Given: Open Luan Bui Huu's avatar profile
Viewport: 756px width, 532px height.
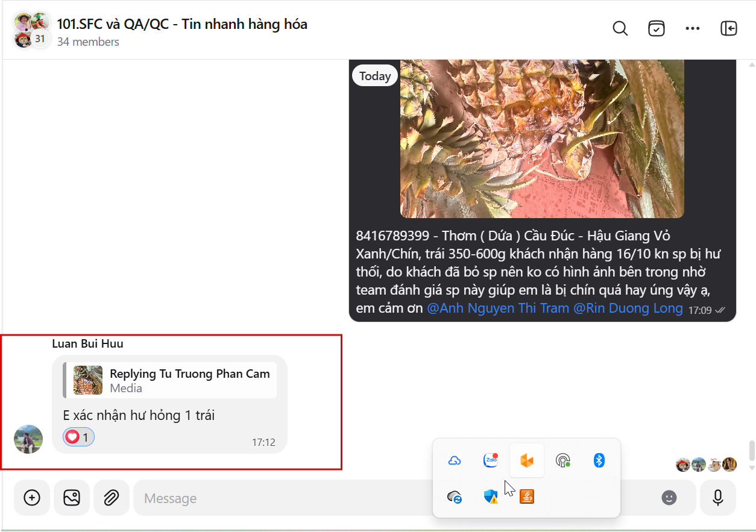Looking at the screenshot, I should pyautogui.click(x=28, y=439).
